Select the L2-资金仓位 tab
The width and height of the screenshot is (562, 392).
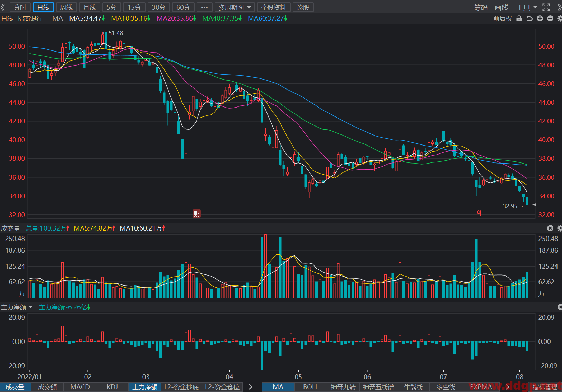tap(222, 387)
